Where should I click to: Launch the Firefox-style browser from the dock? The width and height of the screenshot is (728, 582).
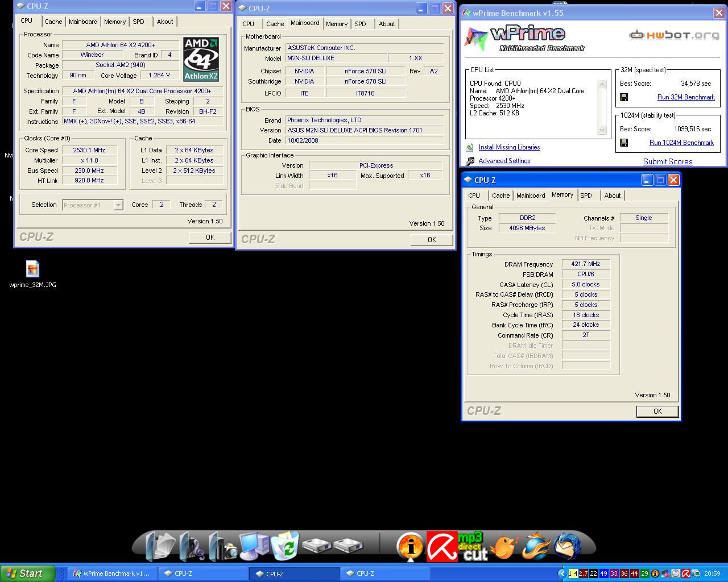[535, 546]
